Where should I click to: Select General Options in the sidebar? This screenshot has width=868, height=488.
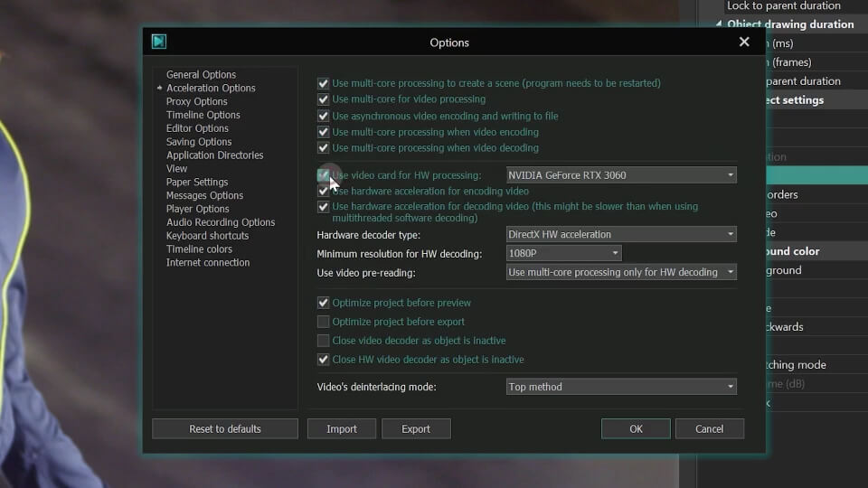(x=201, y=75)
